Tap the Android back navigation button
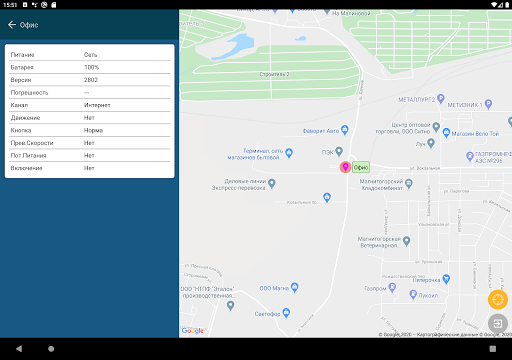Viewport: 512px width, 360px height. pos(19,349)
